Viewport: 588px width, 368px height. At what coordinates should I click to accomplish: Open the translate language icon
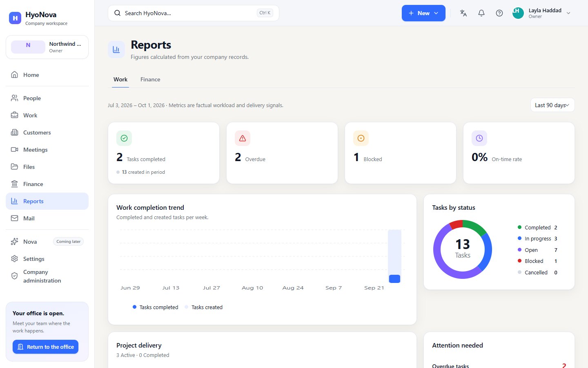[463, 13]
